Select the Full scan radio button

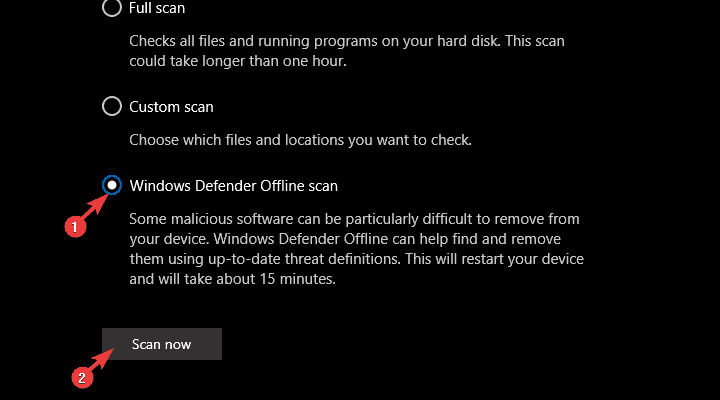(x=112, y=8)
